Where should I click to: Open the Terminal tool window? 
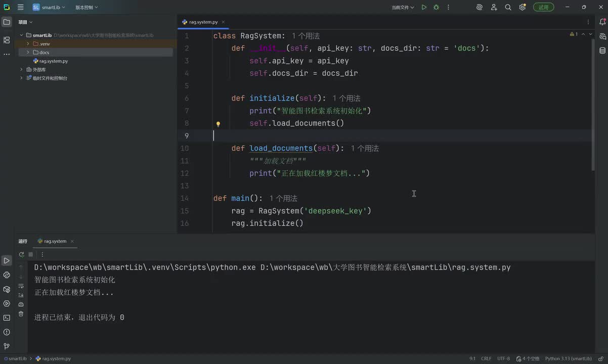coord(7,318)
